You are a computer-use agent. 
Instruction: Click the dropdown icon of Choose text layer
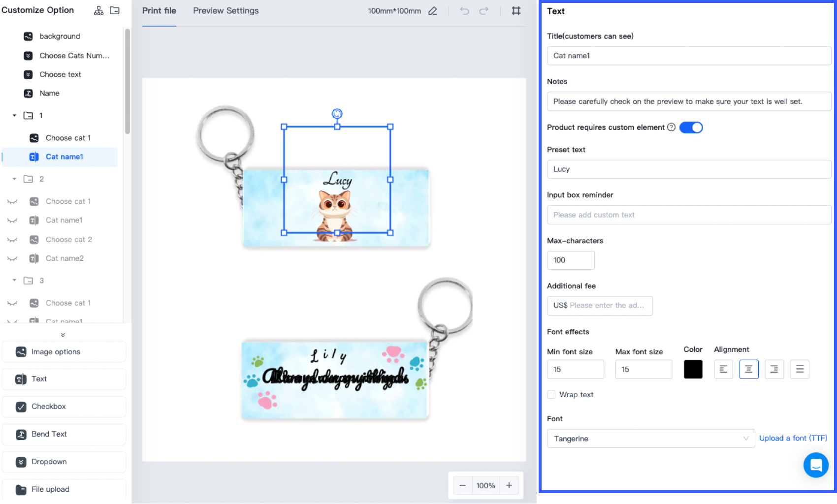pos(29,74)
